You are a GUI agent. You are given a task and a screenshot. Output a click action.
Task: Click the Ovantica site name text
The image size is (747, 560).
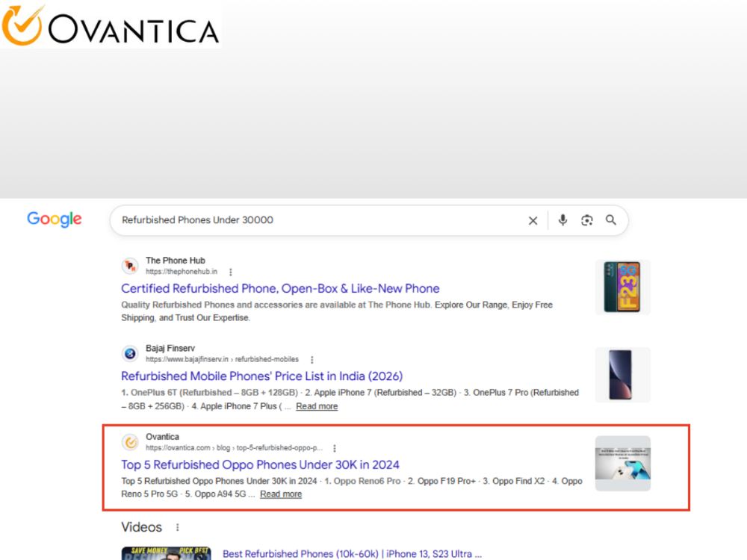[x=162, y=437]
